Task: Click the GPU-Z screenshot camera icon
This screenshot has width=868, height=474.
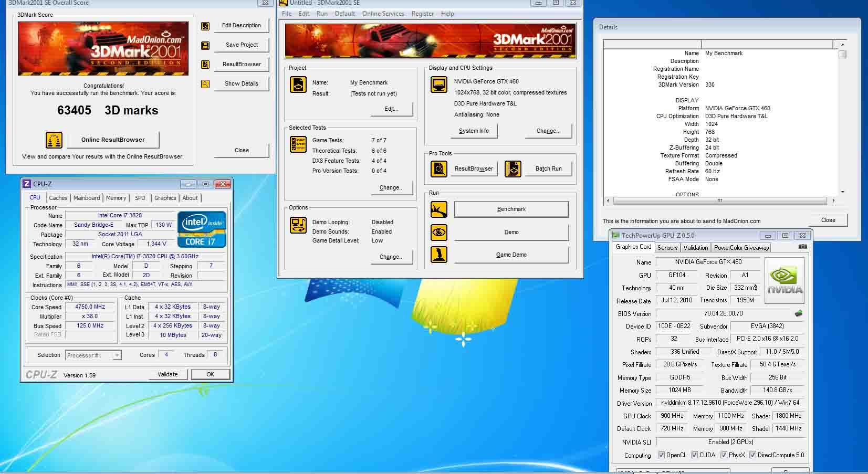Action: 802,246
